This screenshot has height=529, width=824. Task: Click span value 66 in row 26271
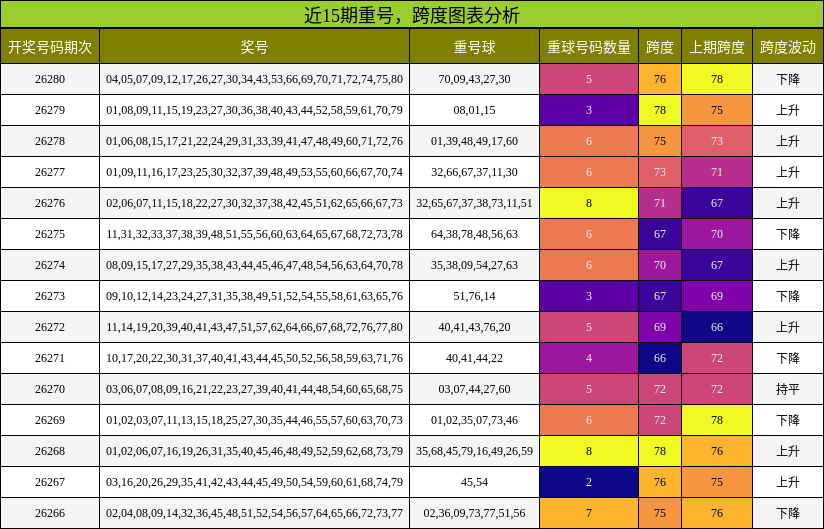tap(660, 358)
